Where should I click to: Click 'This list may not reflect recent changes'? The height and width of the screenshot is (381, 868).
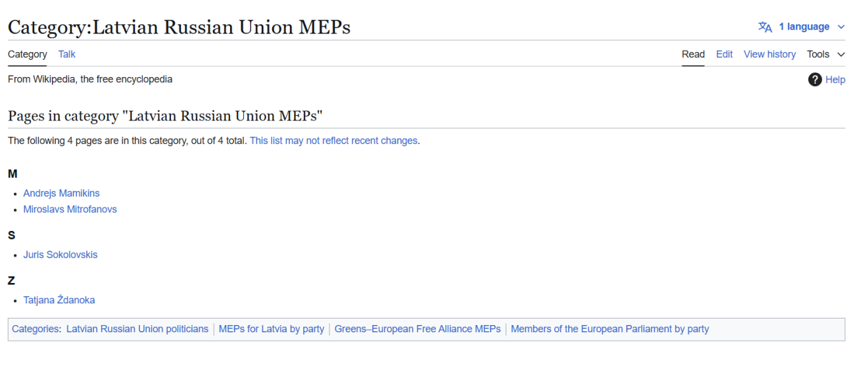333,141
